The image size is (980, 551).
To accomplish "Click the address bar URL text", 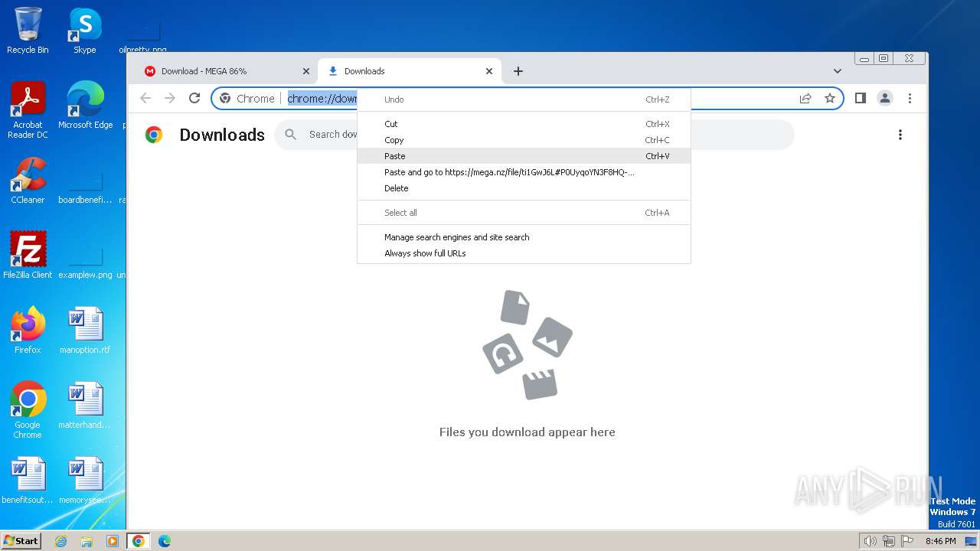I will [x=322, y=98].
